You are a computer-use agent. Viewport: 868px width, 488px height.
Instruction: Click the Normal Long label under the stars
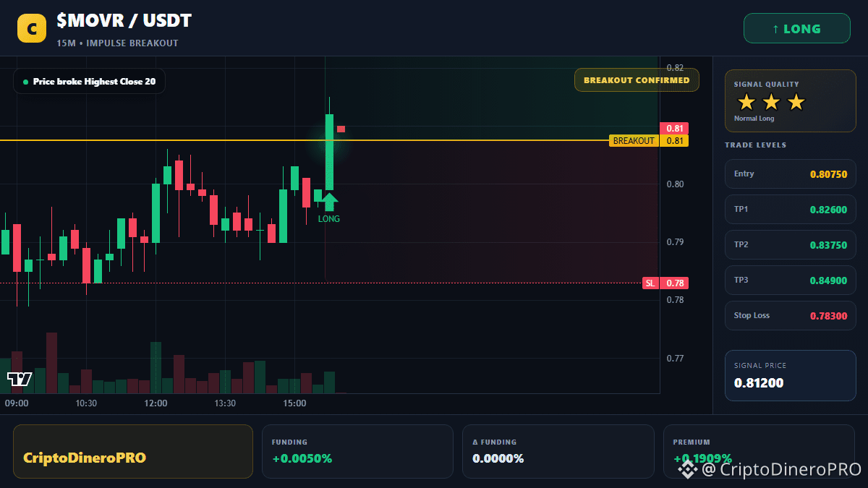point(754,119)
